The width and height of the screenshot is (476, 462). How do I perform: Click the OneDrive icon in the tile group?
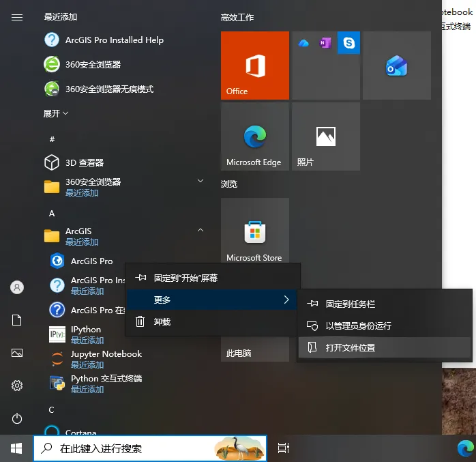(x=303, y=43)
